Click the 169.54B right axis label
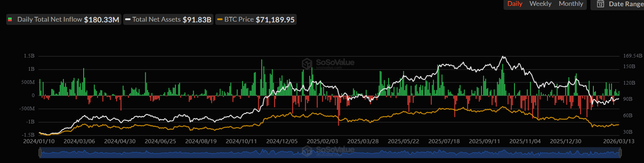The width and height of the screenshot is (644, 163). coord(633,56)
